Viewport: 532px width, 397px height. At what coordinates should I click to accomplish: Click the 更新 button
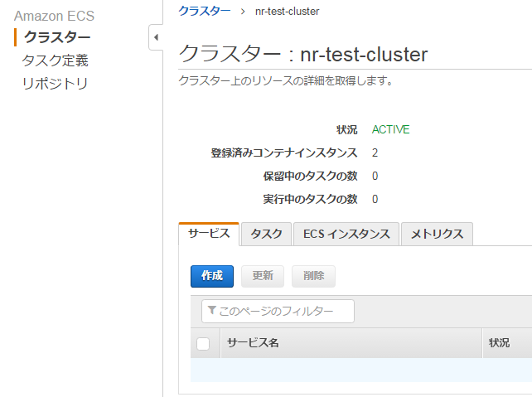(x=263, y=276)
